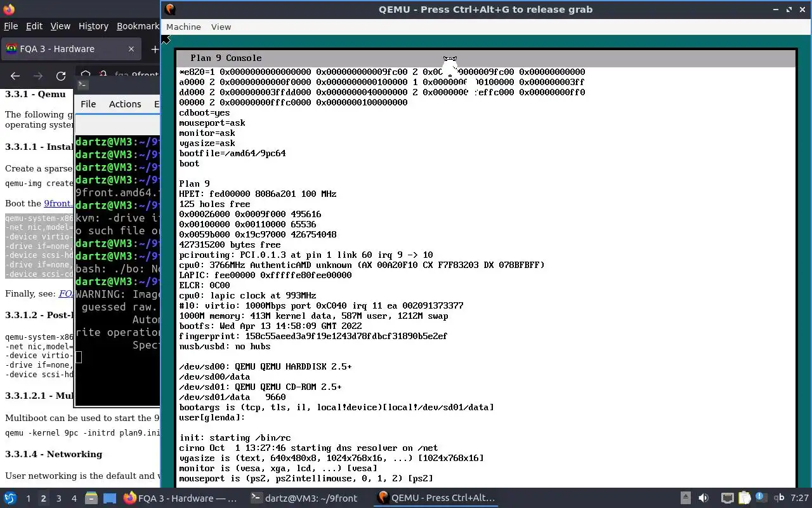Maximize the QEMU window
The image size is (812, 508).
point(789,9)
